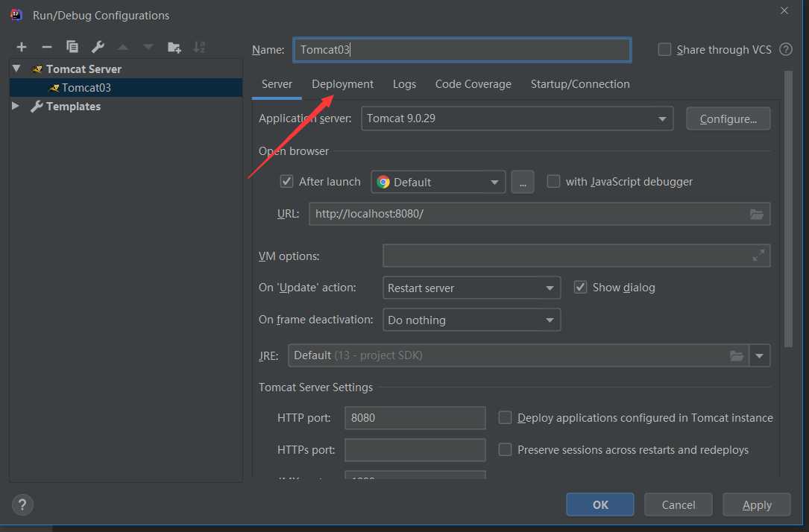Image resolution: width=809 pixels, height=532 pixels.
Task: Switch to the Code Coverage tab
Action: [x=473, y=84]
